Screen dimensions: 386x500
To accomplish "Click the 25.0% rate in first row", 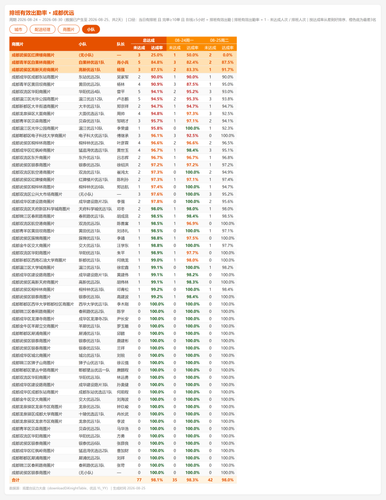I will tap(157, 55).
